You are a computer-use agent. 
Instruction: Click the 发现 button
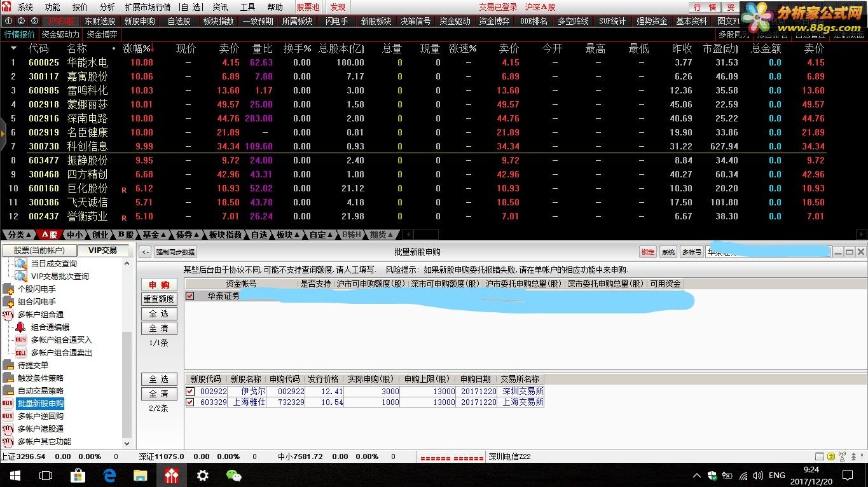338,7
